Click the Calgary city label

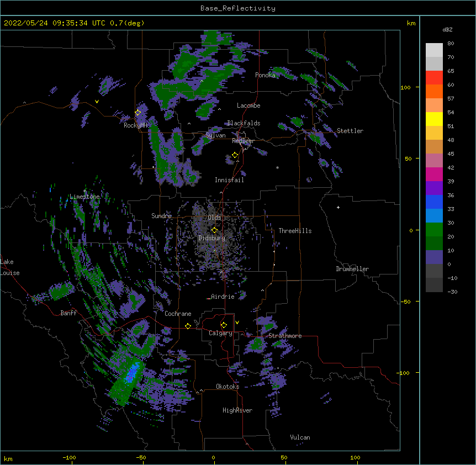click(220, 333)
